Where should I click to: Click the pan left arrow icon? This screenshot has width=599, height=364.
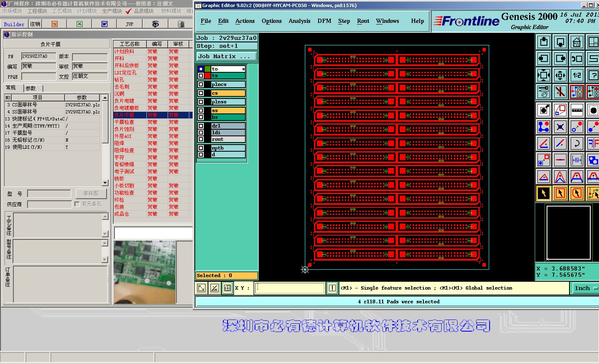544,59
